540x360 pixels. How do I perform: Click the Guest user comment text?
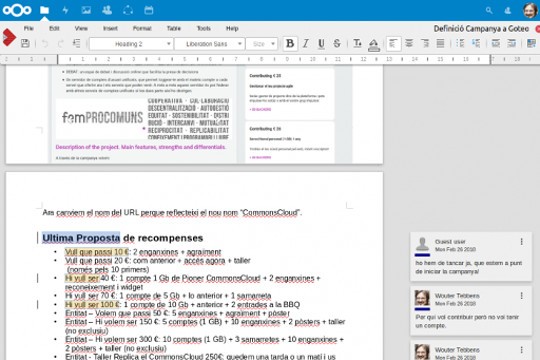tap(469, 267)
